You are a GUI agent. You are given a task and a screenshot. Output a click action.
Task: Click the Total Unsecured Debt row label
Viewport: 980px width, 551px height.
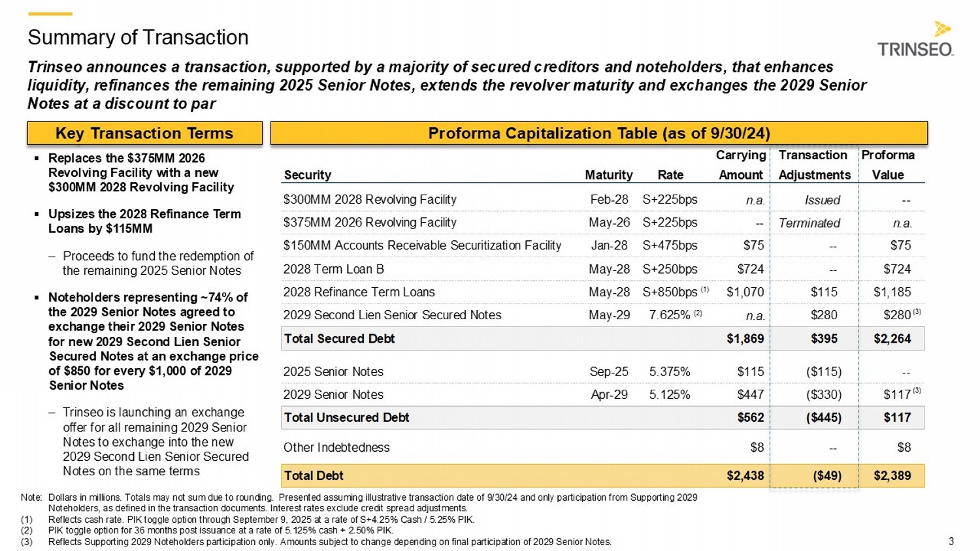click(x=346, y=418)
